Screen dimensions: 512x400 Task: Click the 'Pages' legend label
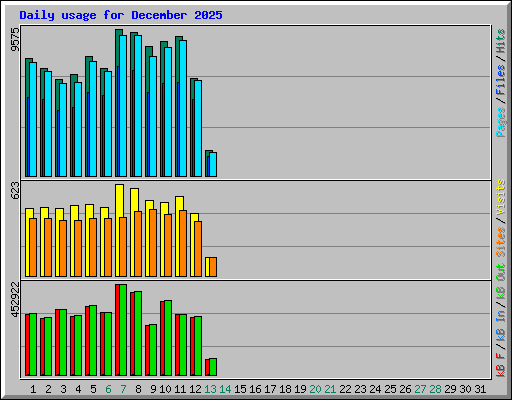coord(501,122)
